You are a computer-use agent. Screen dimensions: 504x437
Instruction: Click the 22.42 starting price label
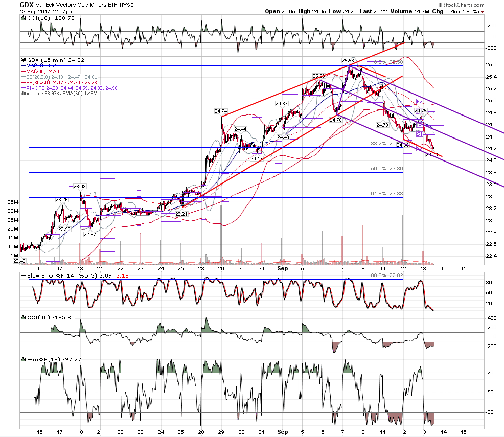(x=19, y=261)
